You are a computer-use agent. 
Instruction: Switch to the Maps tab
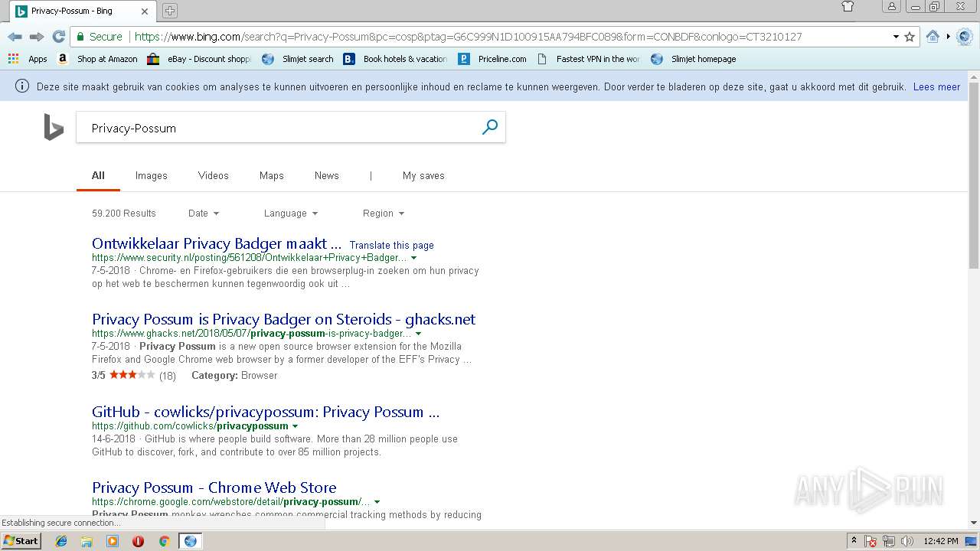271,175
